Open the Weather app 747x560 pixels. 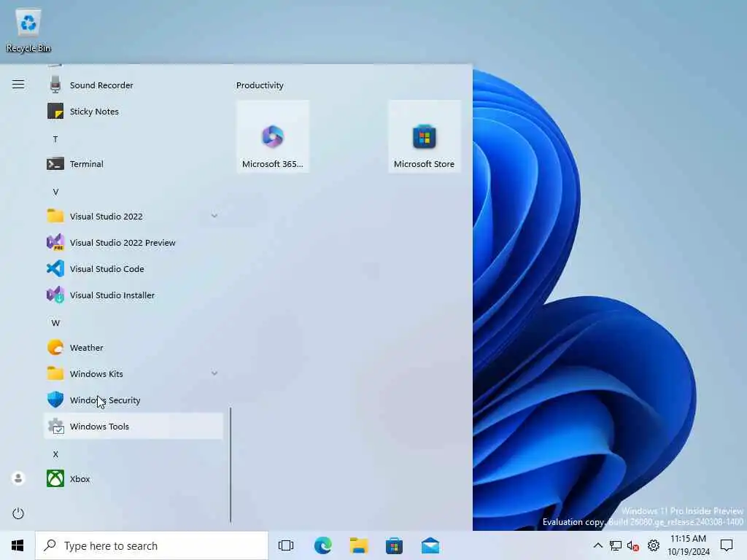133,348
